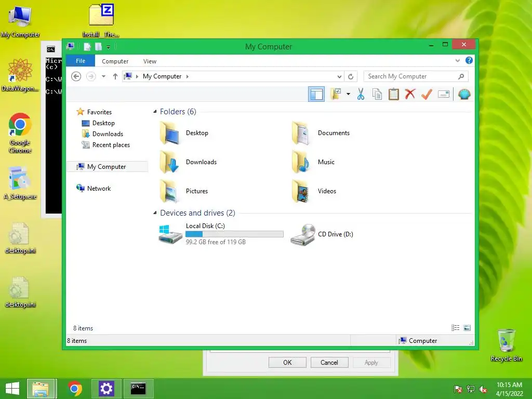Expand the ribbon with chevron arrow
Screen dimensions: 532x399
tap(457, 61)
